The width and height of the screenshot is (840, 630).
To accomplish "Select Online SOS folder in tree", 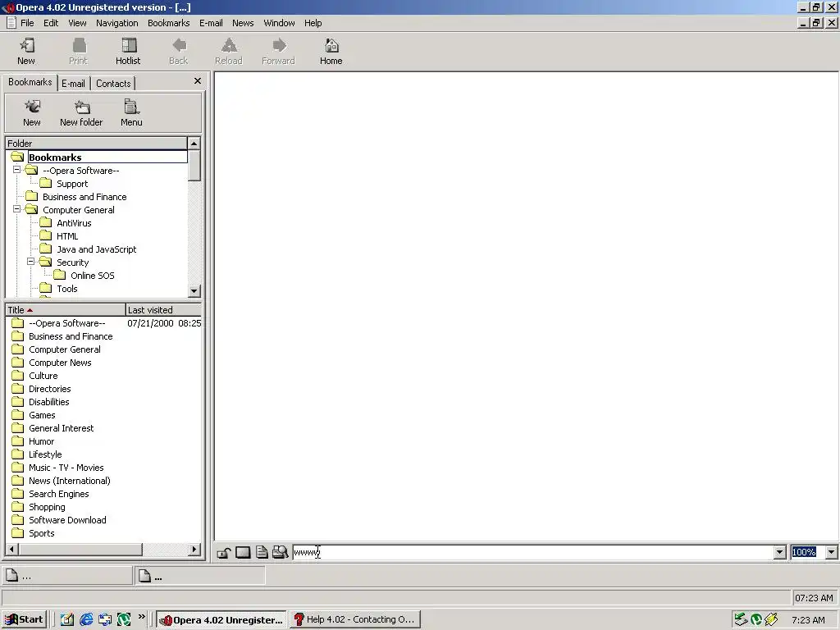I will (93, 276).
